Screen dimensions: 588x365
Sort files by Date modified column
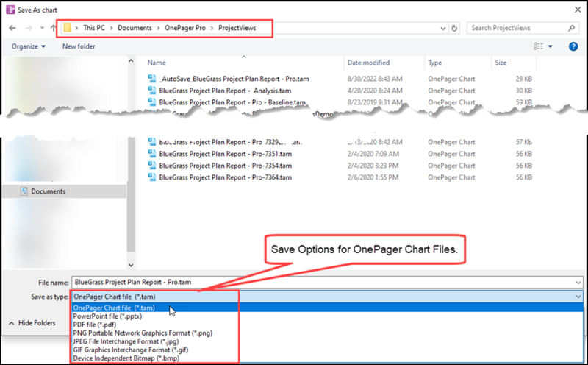[368, 63]
